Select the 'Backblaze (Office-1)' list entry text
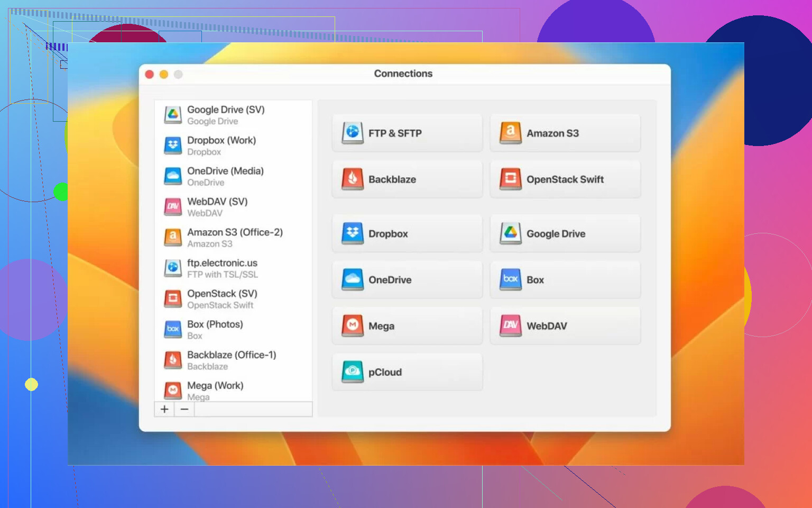Screen dimensions: 812x508 tap(232, 355)
